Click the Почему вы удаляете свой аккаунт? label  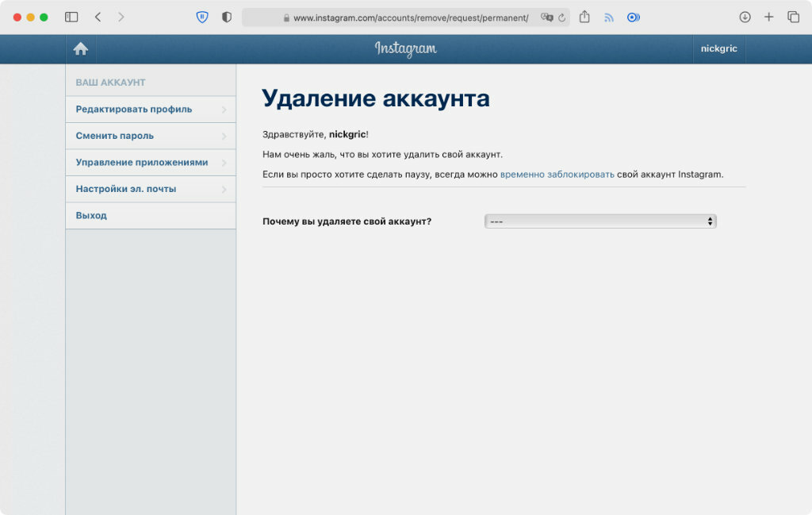point(347,221)
